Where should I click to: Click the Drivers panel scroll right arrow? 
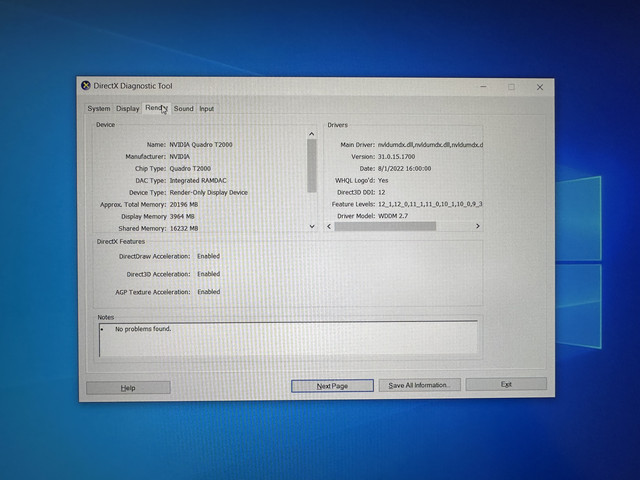tap(478, 226)
